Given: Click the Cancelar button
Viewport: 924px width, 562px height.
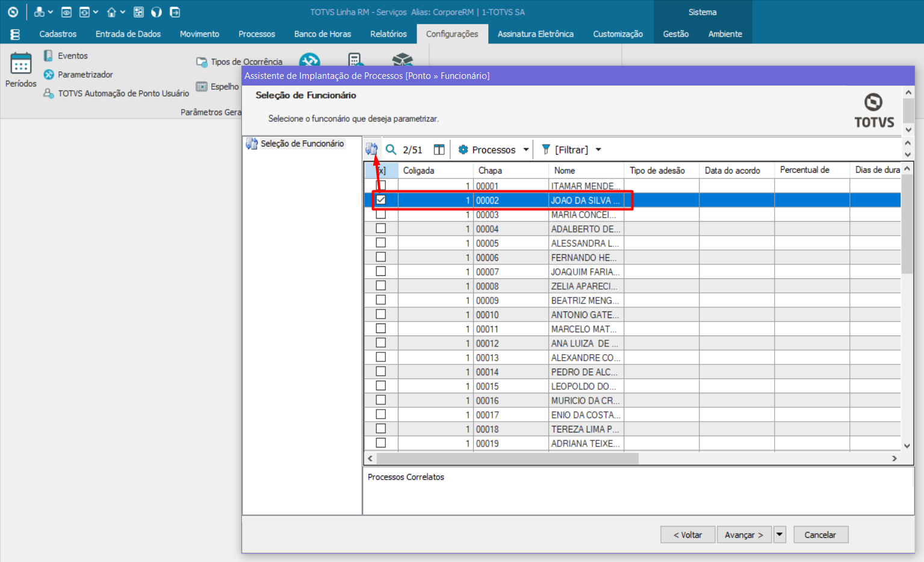Looking at the screenshot, I should coord(820,534).
